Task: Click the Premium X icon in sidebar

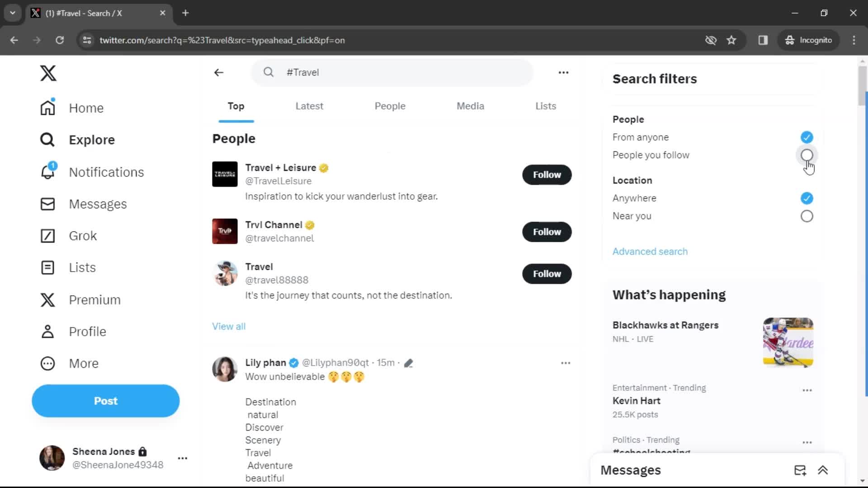Action: (47, 300)
